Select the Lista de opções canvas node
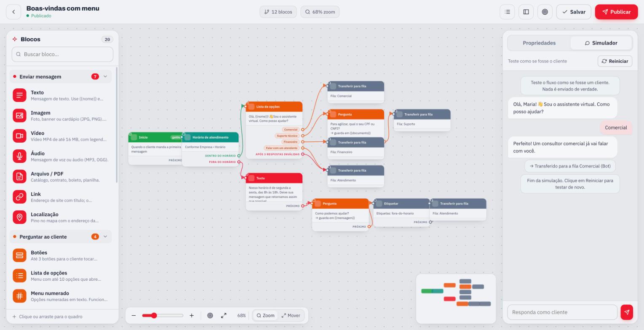This screenshot has height=330, width=644. point(274,130)
